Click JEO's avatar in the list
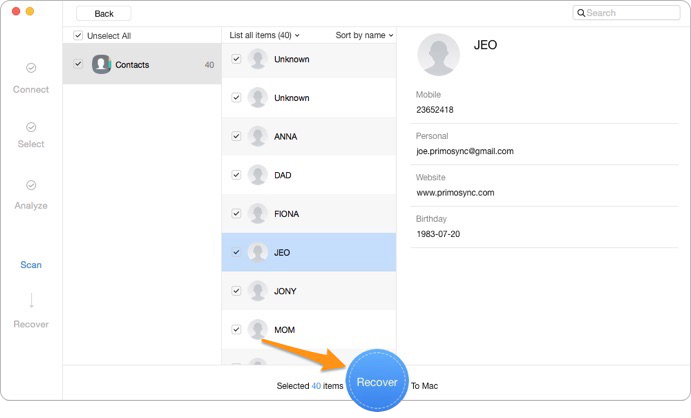This screenshot has width=691, height=418. (257, 252)
